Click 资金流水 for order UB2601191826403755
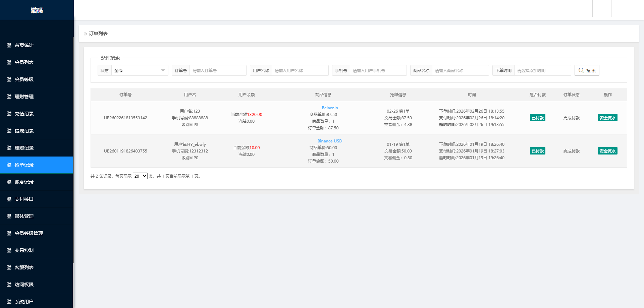 607,151
